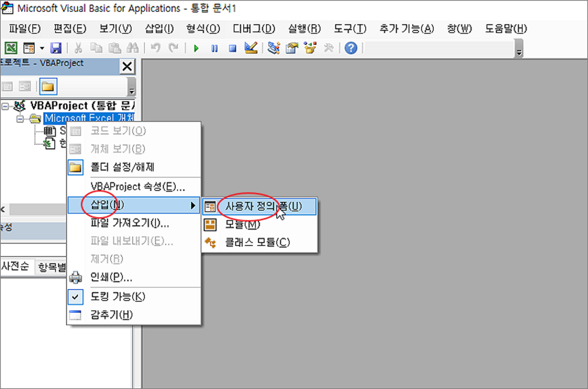Open the Properties Window toolbar icon
Viewport: 588px width, 389px height.
(292, 48)
